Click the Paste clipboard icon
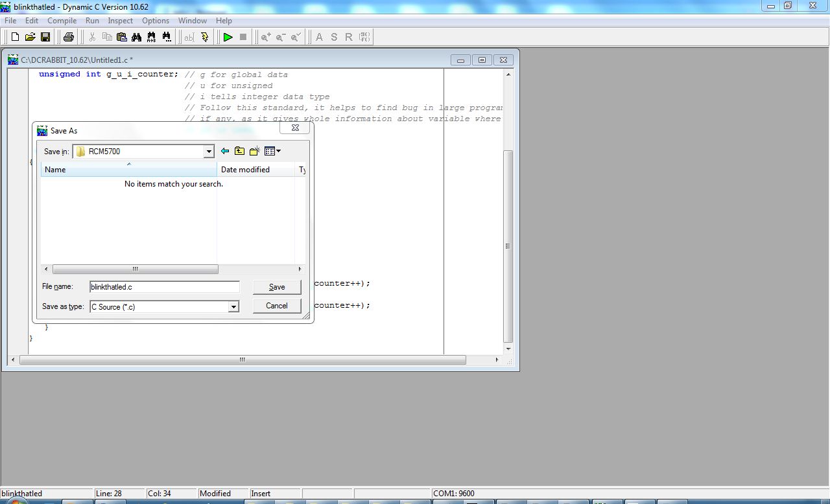The height and width of the screenshot is (504, 830). pos(122,37)
